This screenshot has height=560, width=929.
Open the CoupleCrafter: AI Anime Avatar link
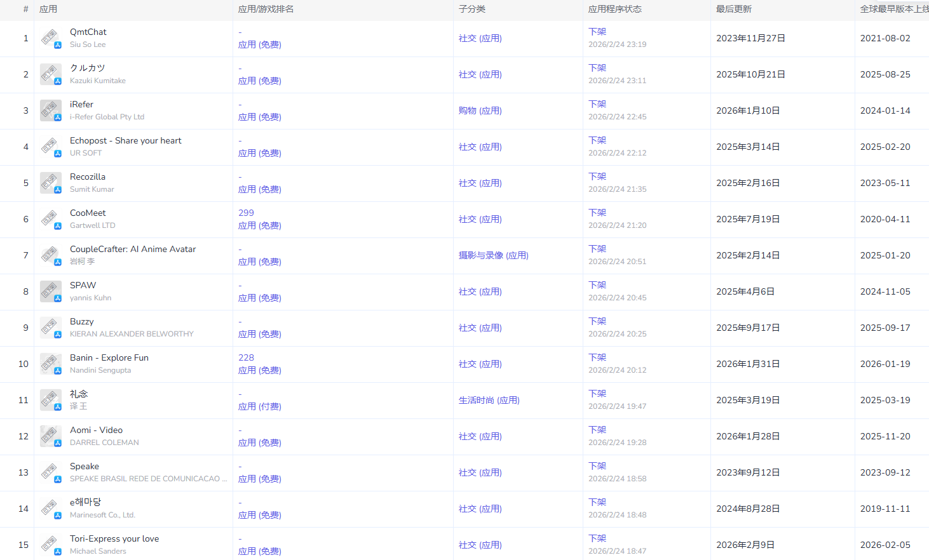pyautogui.click(x=133, y=249)
